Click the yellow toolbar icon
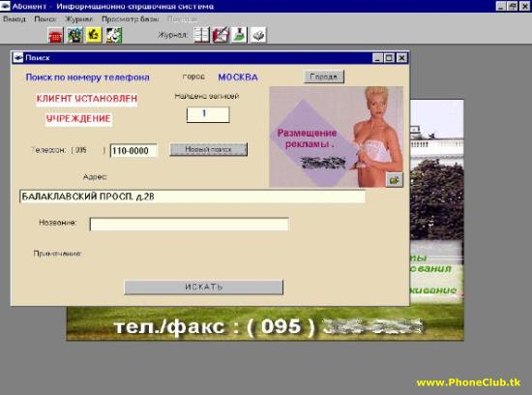This screenshot has height=395, width=532. pyautogui.click(x=94, y=35)
